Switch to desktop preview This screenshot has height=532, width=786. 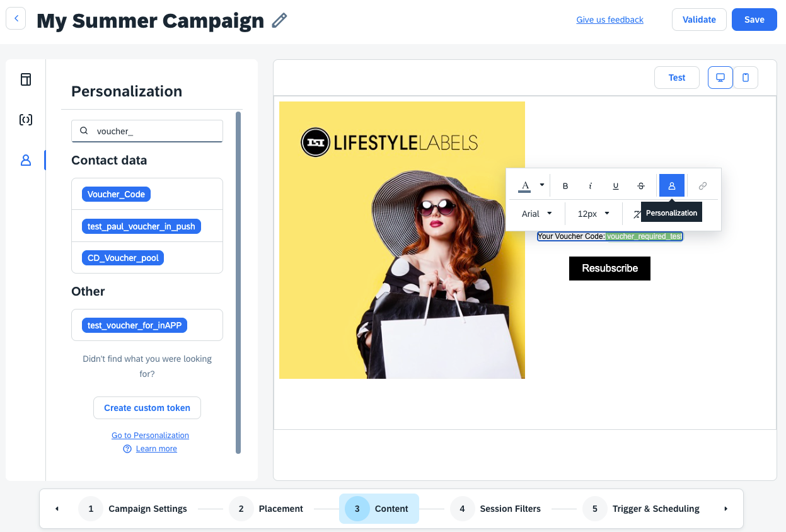coord(720,78)
